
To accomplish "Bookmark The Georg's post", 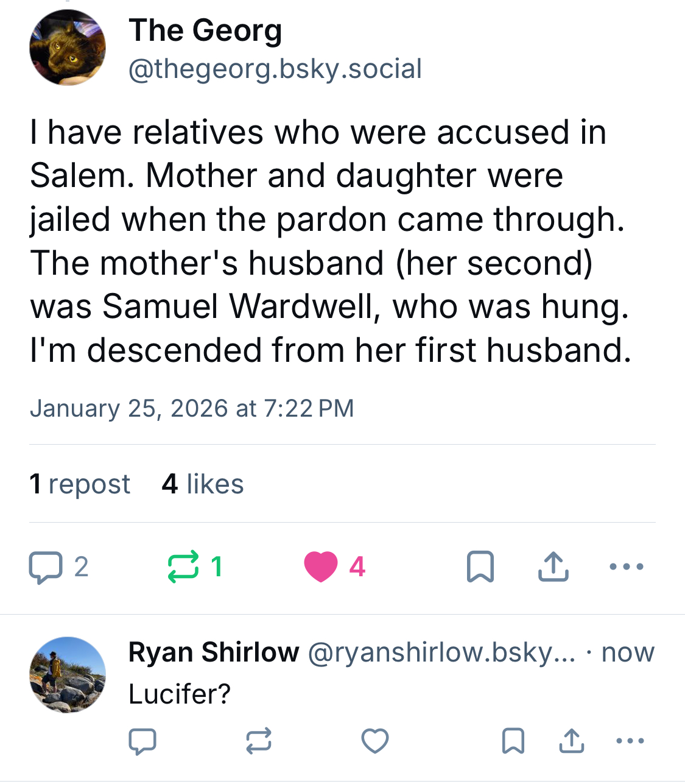I will point(480,567).
